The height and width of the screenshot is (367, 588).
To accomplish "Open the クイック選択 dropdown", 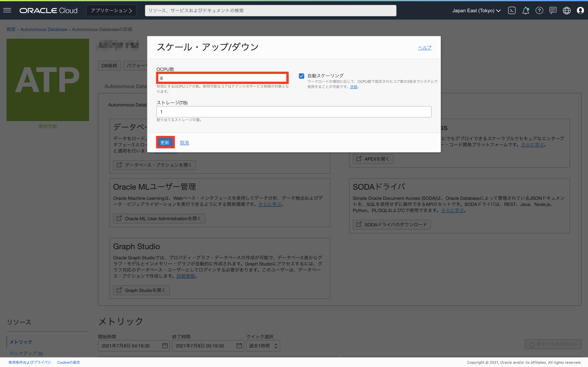I will point(263,346).
